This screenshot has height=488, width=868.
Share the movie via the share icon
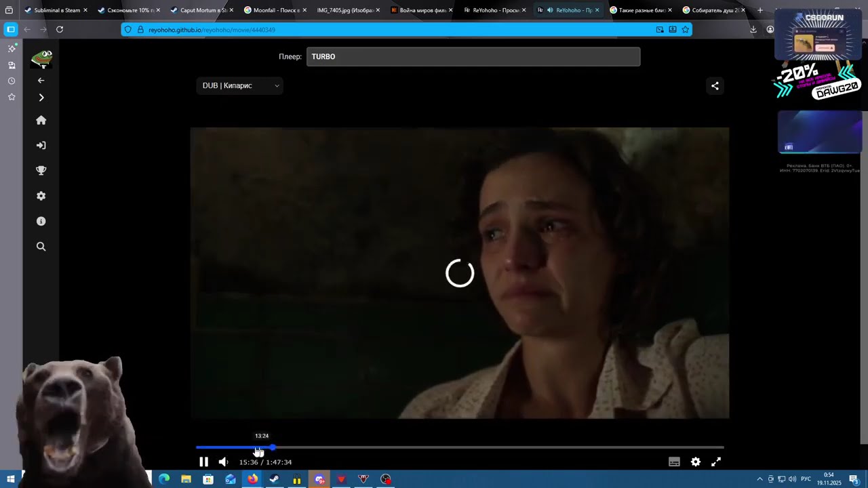tap(715, 85)
